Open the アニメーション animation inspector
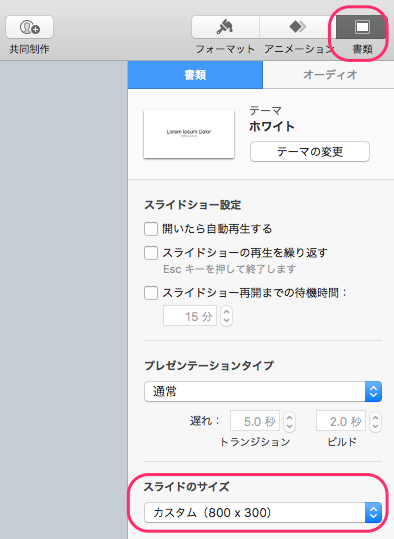This screenshot has width=394, height=539. (x=297, y=27)
